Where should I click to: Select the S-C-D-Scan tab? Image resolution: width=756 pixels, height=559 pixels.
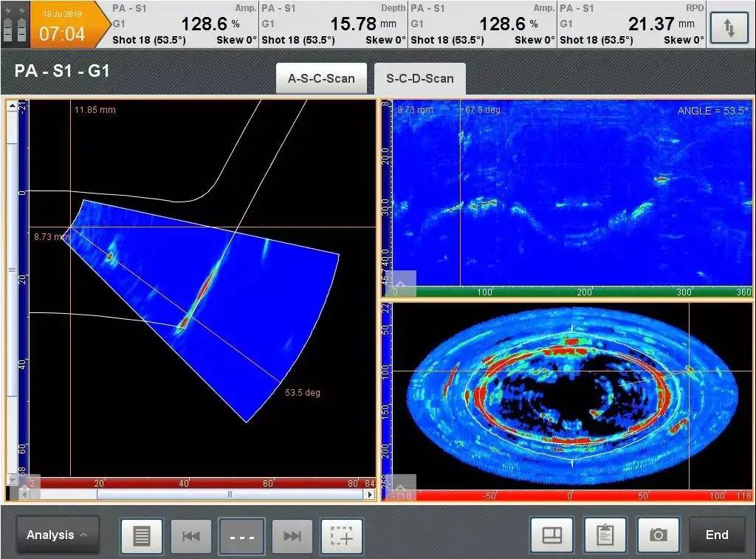pos(419,78)
